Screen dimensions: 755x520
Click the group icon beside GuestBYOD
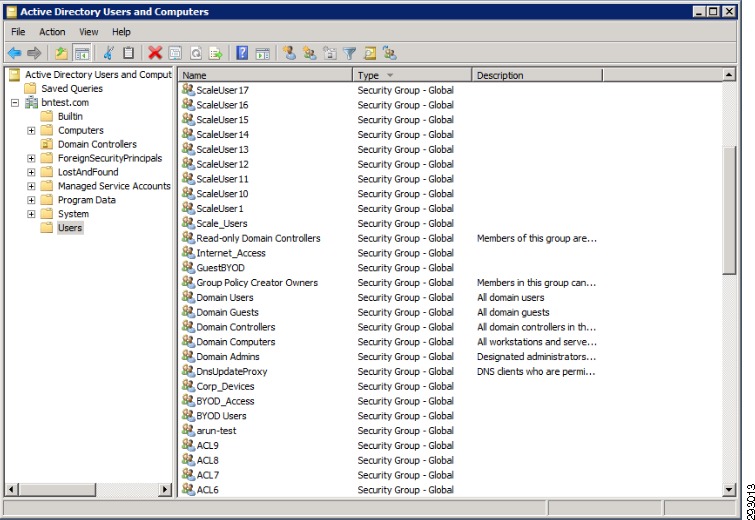pos(188,267)
